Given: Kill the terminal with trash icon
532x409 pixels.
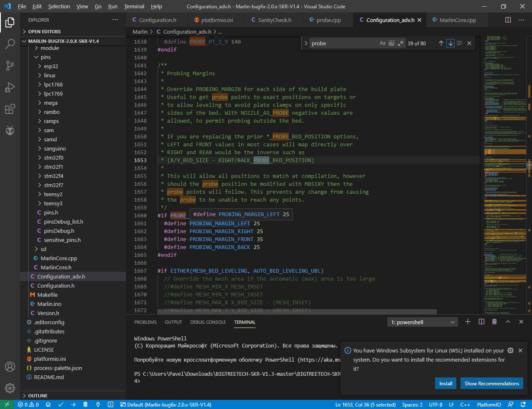Looking at the screenshot, I should pyautogui.click(x=494, y=322).
